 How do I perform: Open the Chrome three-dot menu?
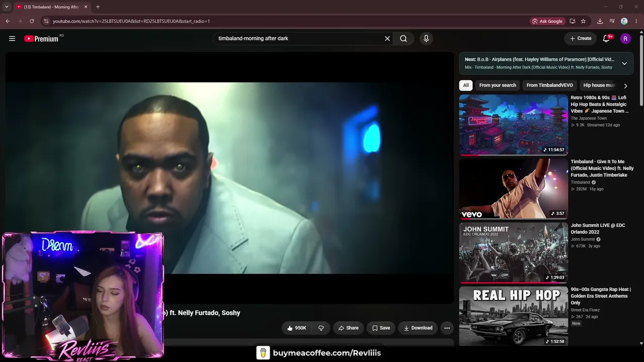click(636, 21)
